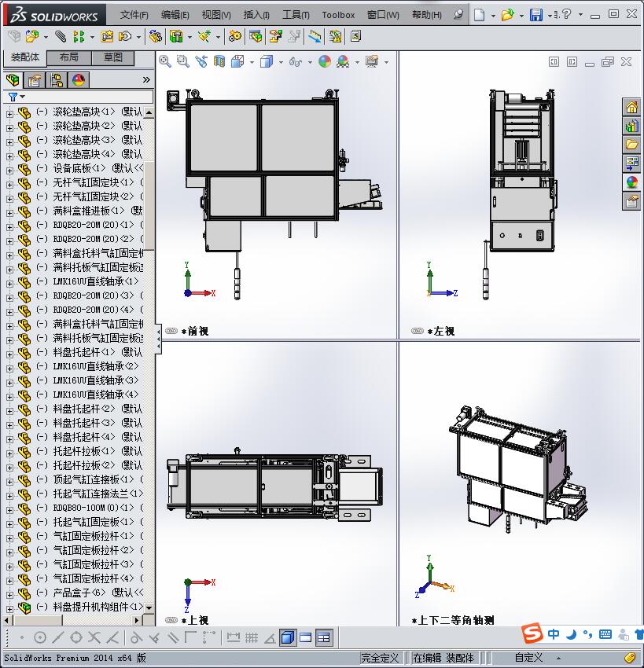Open the Bill of Materials icon

coord(256,37)
